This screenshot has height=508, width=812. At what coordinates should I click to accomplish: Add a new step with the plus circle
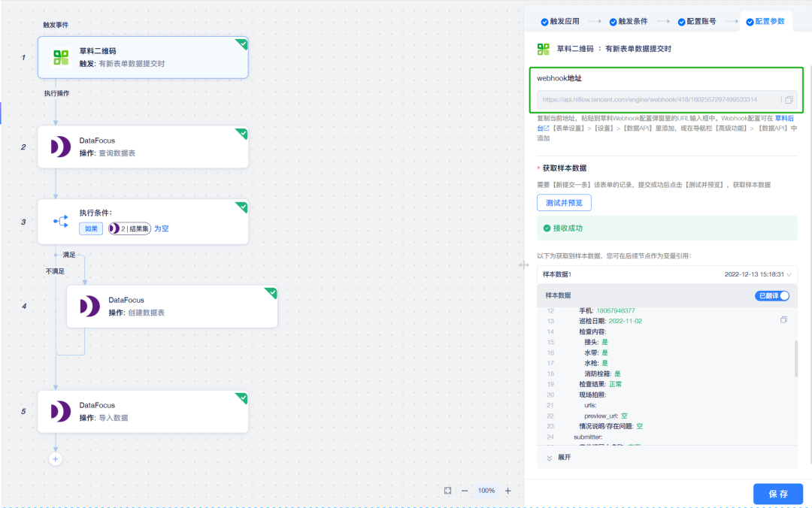56,459
